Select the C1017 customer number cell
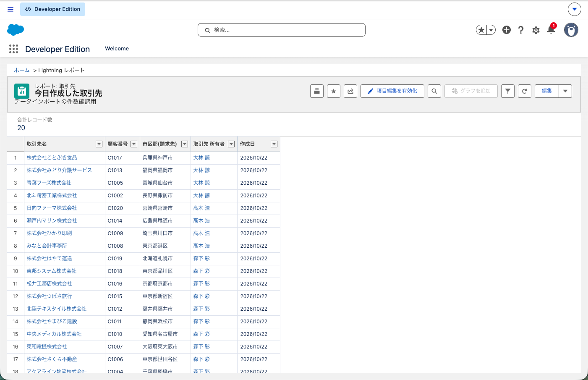Screen dimensions: 588x380 (122, 158)
